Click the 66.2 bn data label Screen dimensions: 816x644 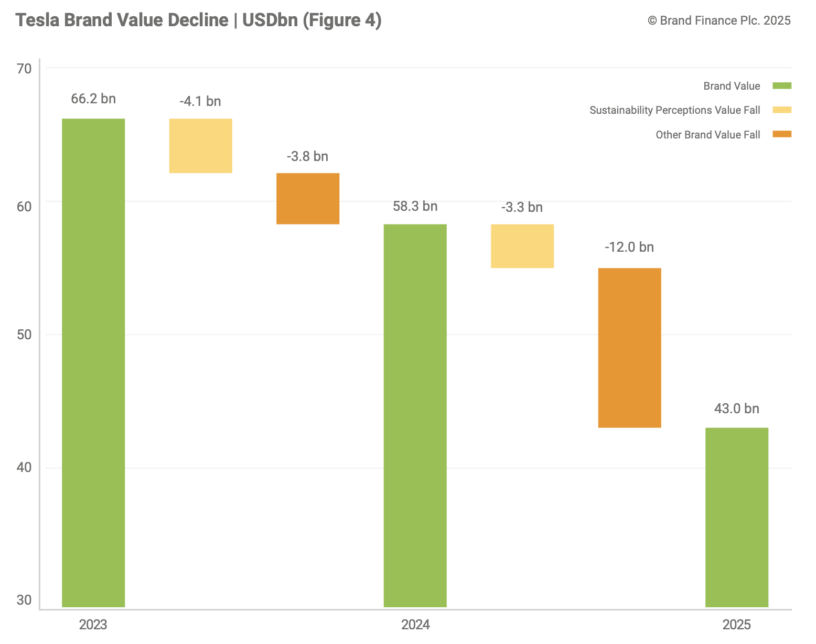coord(93,99)
